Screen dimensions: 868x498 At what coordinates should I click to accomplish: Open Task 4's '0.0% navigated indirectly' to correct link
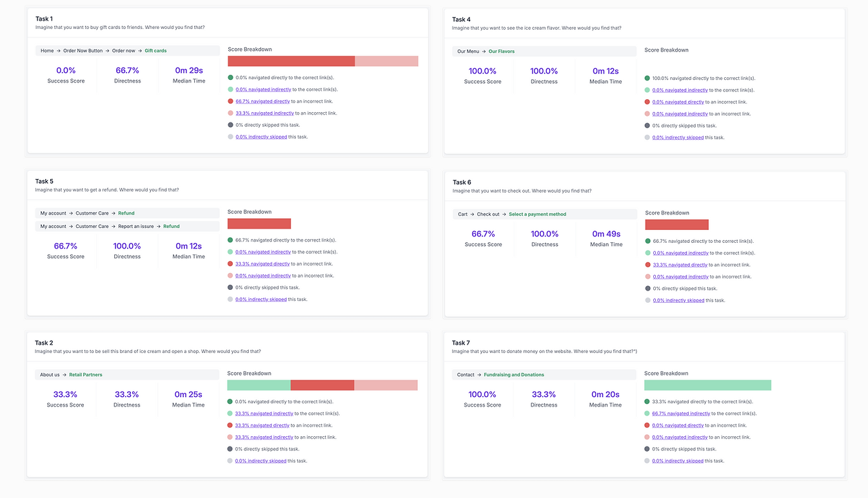[x=680, y=90]
